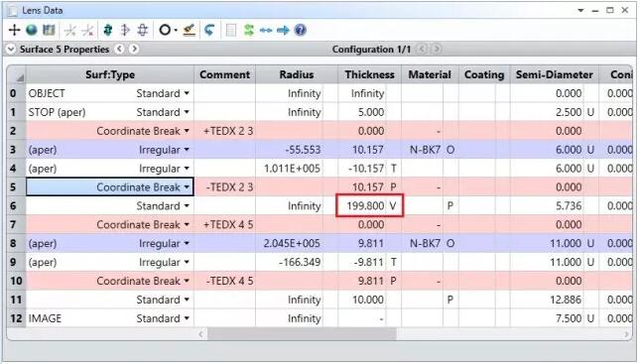Screen dimensions: 640x364
Task: Open Irregular type dropdown on surface 8
Action: coord(187,244)
